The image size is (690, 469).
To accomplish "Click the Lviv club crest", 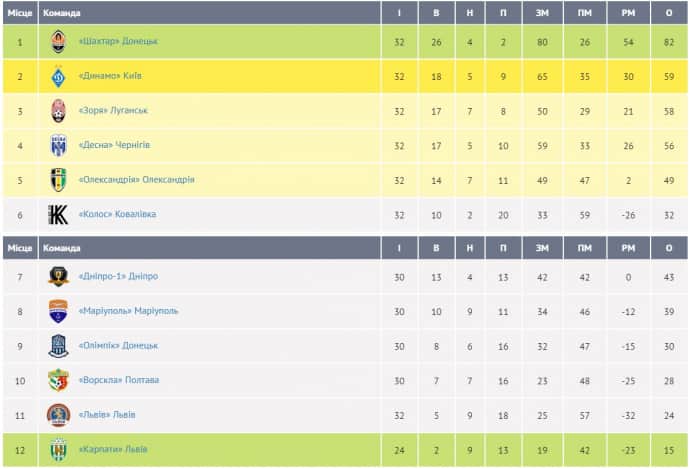I will point(58,414).
